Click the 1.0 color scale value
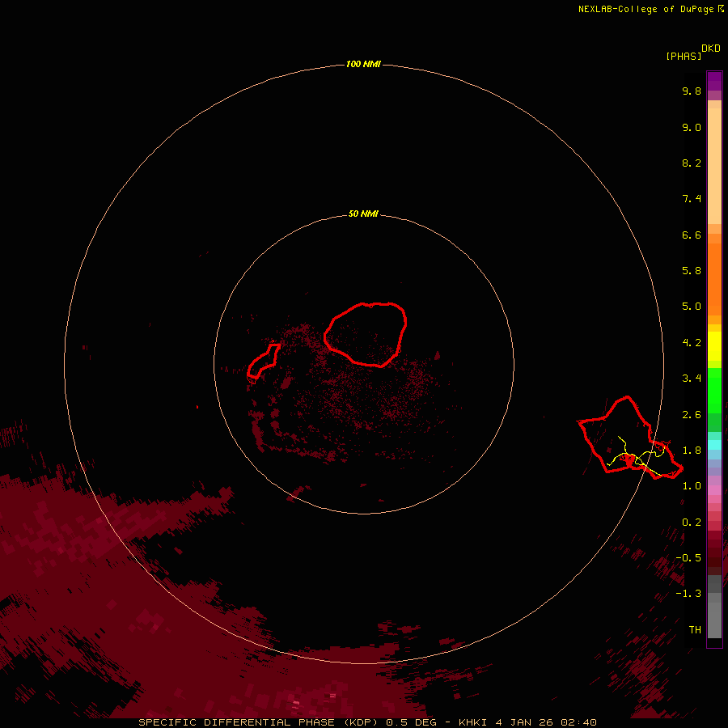This screenshot has width=728, height=728. (692, 486)
